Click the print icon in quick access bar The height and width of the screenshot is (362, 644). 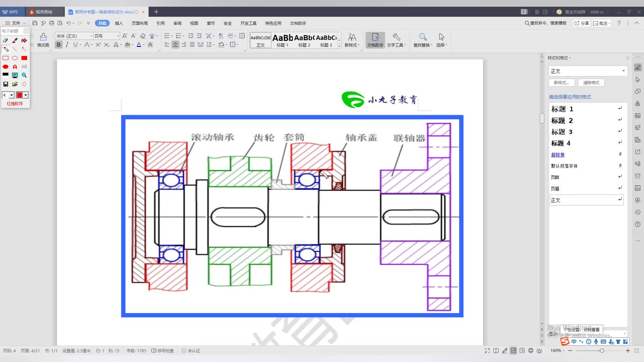52,23
